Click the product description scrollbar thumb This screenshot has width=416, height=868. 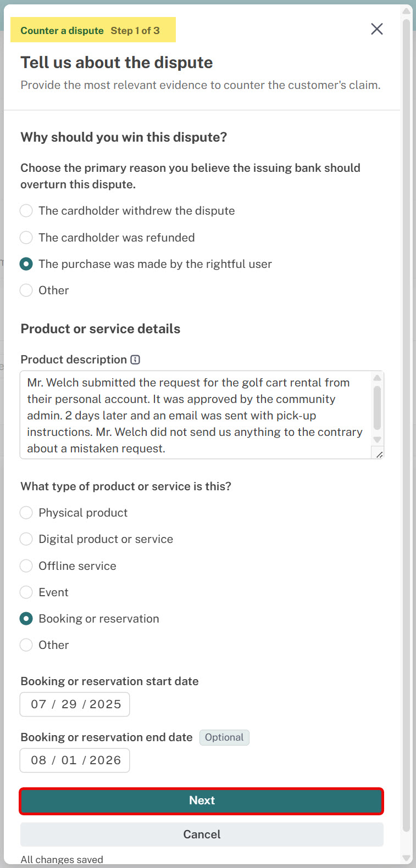(377, 407)
